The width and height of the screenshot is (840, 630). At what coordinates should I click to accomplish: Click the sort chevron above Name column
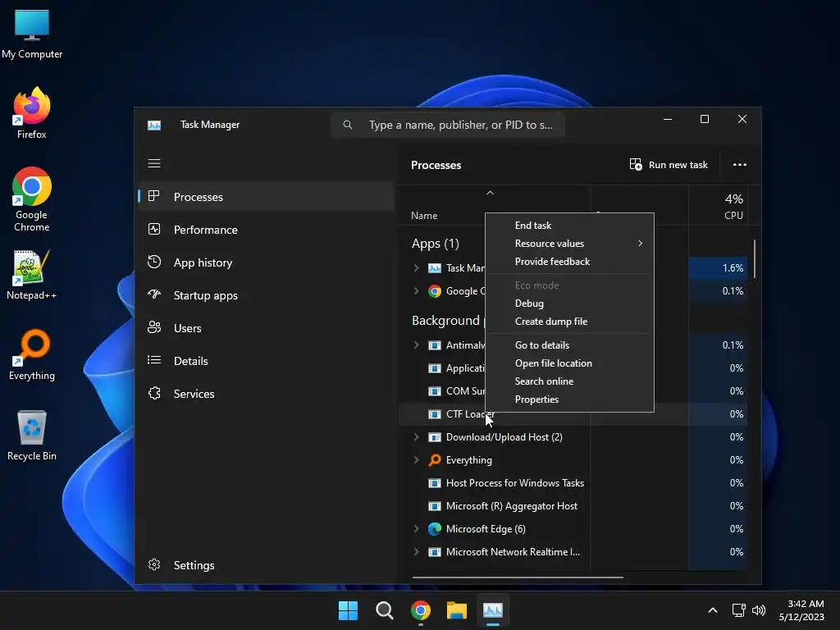[490, 193]
